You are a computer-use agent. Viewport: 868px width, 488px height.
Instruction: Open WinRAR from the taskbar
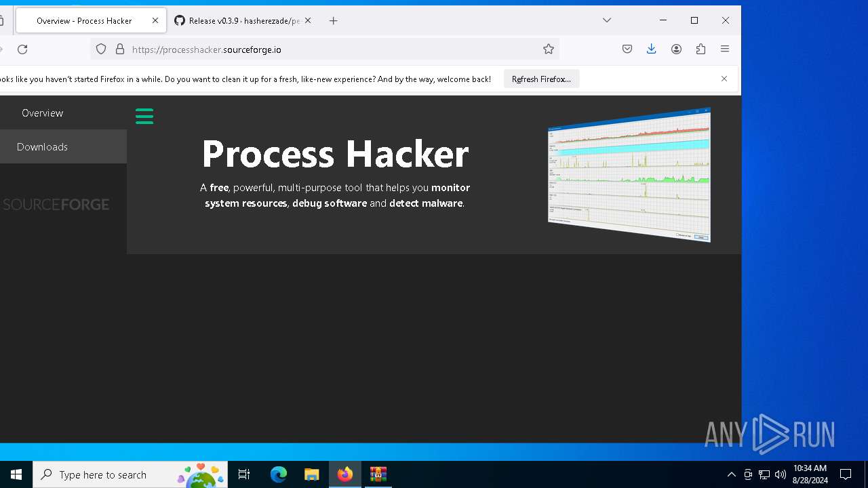click(x=378, y=474)
